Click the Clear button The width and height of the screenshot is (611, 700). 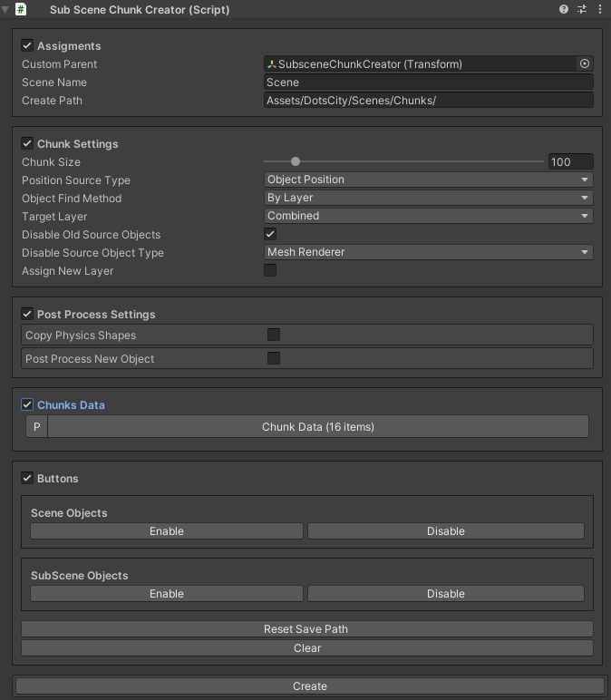pyautogui.click(x=307, y=647)
